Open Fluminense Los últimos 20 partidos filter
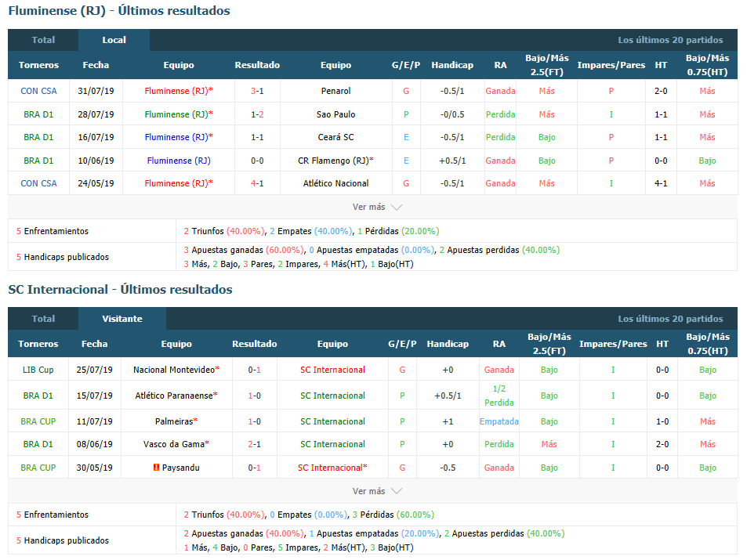Viewport: 747px width, 560px height. pyautogui.click(x=670, y=40)
